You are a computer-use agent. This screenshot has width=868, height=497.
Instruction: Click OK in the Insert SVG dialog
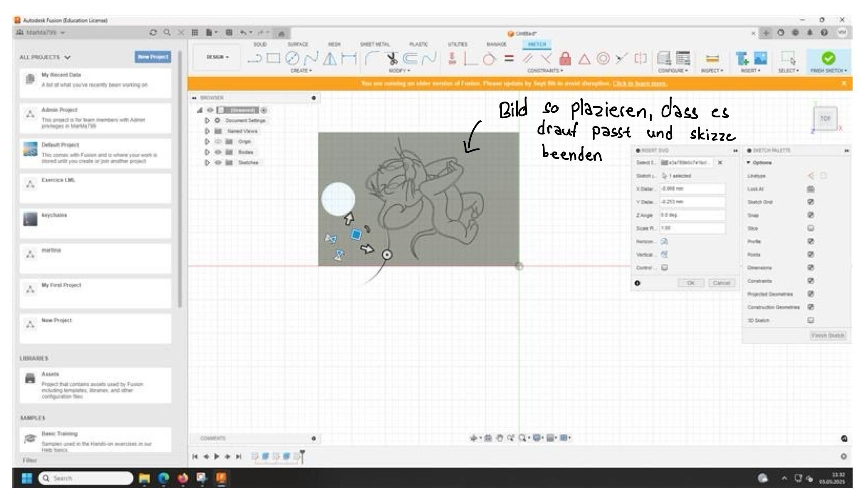691,283
